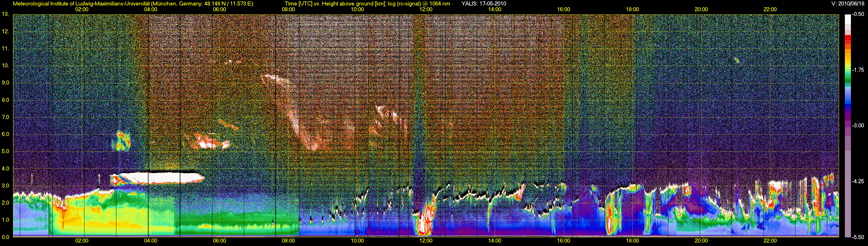Click the -1.75 color scale label

point(858,70)
